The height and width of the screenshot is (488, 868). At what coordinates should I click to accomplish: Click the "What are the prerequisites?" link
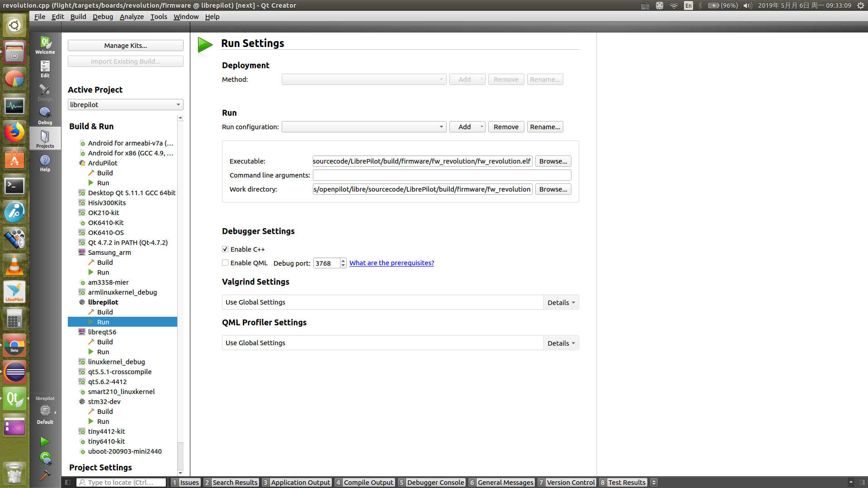[392, 263]
